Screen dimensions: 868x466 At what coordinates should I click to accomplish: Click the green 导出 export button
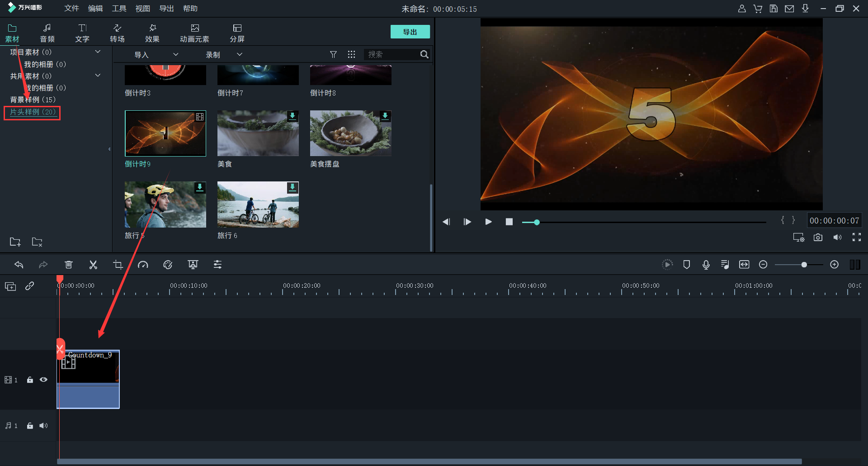click(410, 32)
